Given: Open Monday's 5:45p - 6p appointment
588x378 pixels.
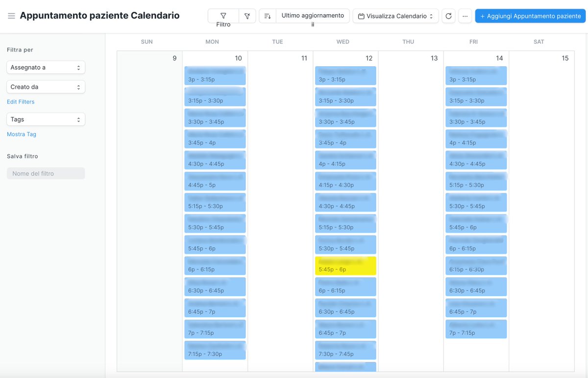Looking at the screenshot, I should pyautogui.click(x=215, y=244).
